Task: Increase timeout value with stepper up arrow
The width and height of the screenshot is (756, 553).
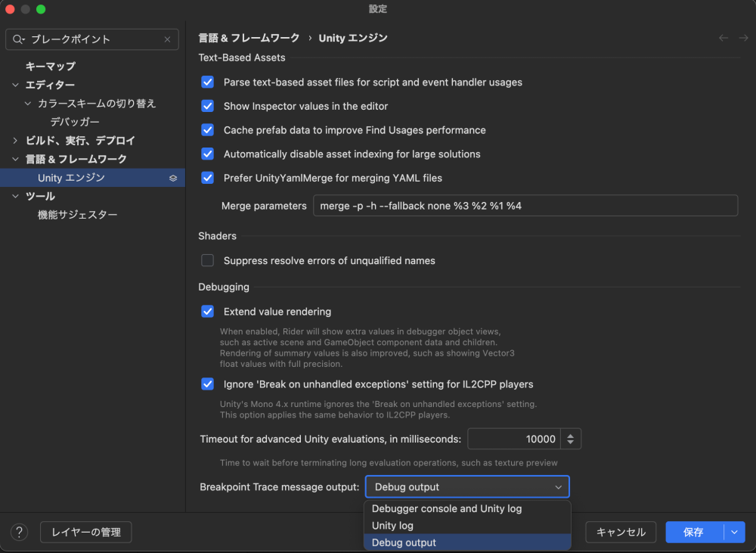Action: [x=570, y=436]
